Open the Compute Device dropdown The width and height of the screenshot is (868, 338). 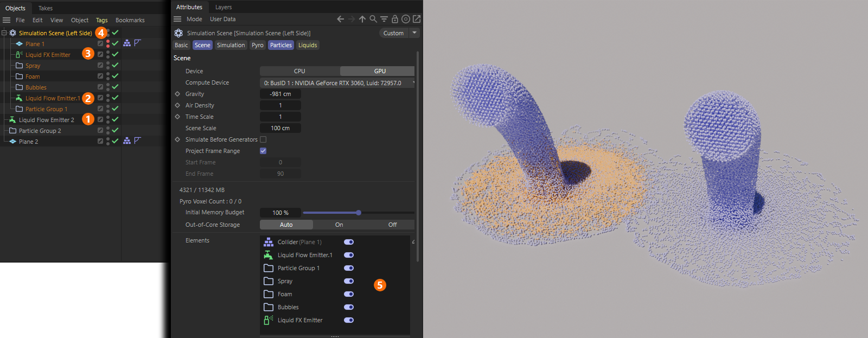pyautogui.click(x=337, y=83)
